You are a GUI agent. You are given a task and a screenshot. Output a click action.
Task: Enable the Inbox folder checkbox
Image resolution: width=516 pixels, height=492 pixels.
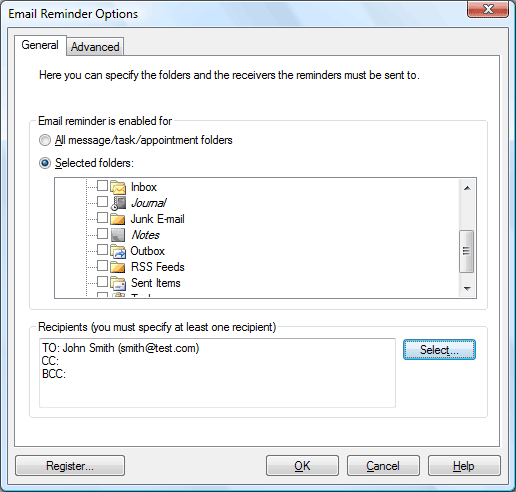coord(102,186)
